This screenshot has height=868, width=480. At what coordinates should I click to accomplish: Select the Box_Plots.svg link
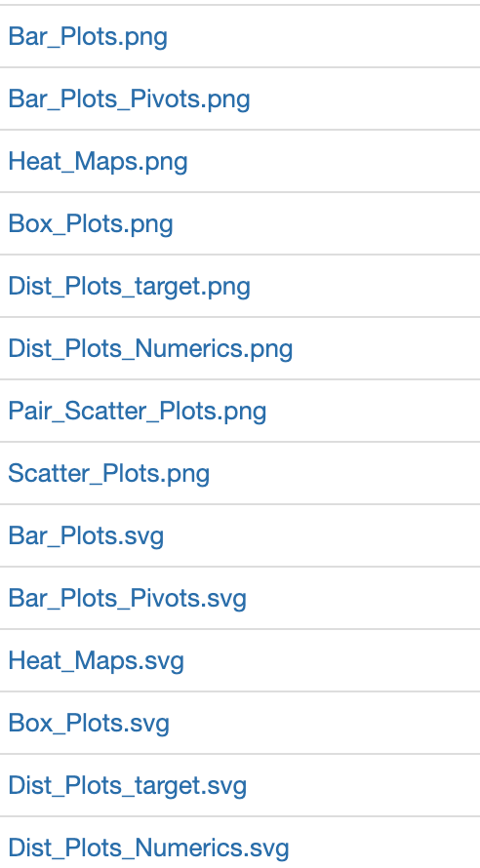89,724
